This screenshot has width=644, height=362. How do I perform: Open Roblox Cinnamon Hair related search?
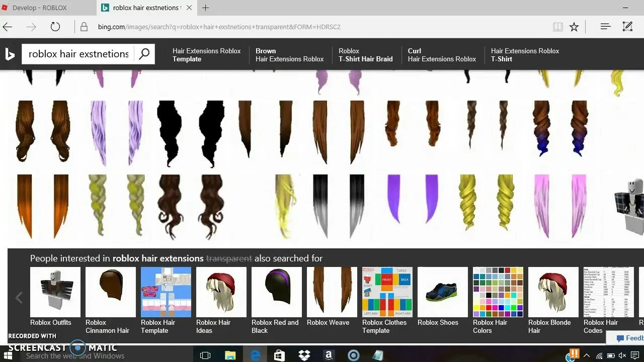pos(111,301)
